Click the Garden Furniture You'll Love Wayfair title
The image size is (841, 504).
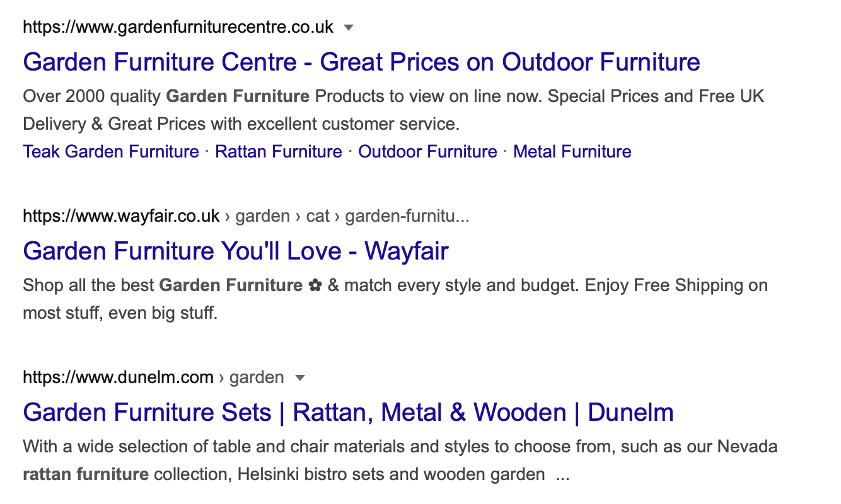(236, 251)
